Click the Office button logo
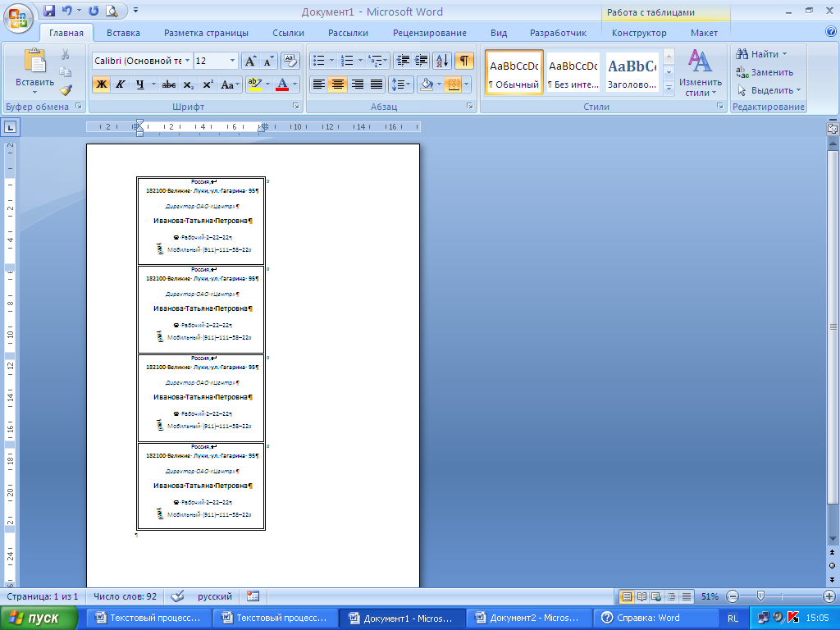The width and height of the screenshot is (840, 630). 18,18
